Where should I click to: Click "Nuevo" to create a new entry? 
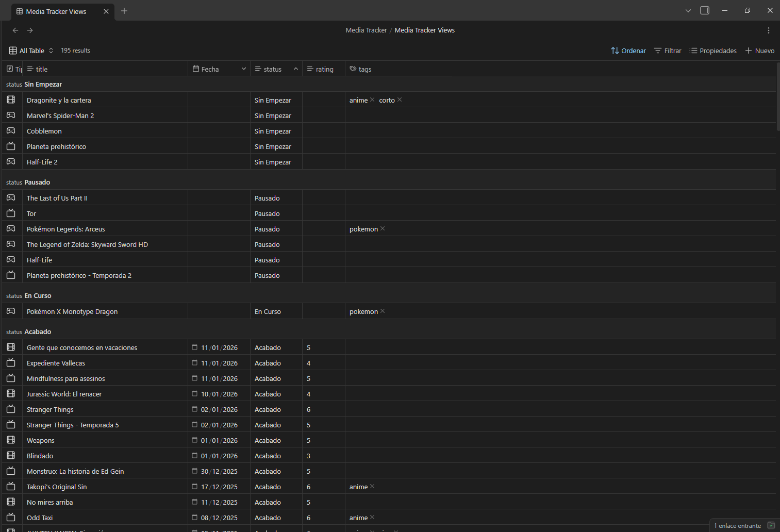point(760,50)
